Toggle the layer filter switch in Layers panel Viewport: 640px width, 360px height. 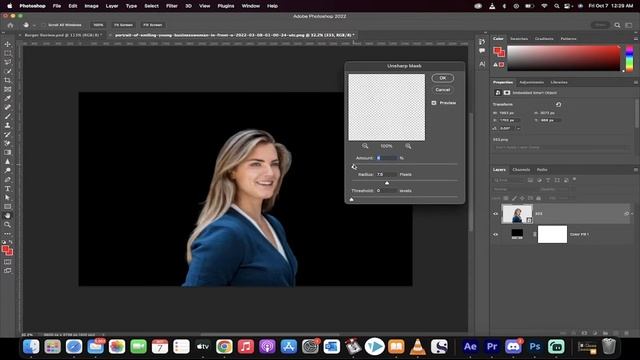click(x=574, y=179)
